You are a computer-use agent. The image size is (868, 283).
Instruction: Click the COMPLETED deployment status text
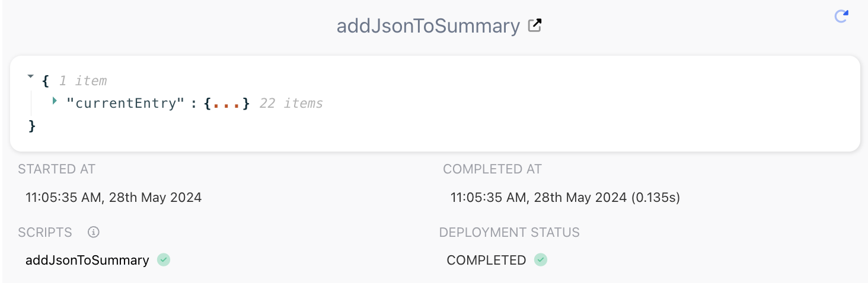[486, 260]
